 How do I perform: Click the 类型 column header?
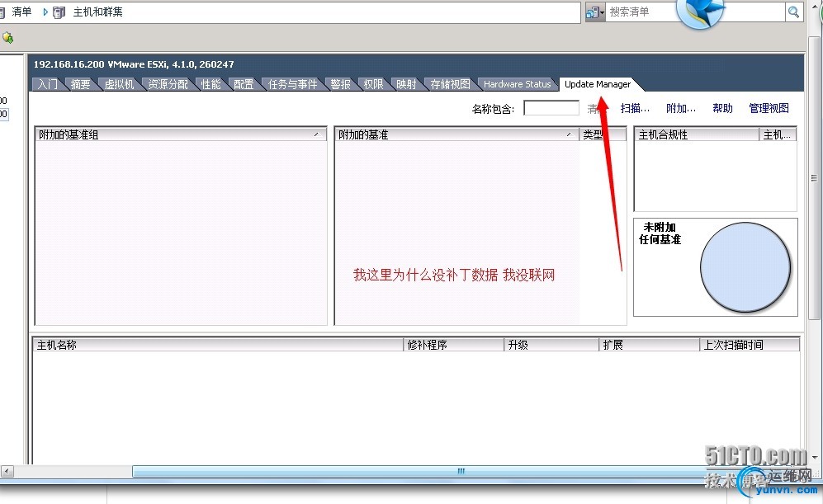click(x=603, y=134)
